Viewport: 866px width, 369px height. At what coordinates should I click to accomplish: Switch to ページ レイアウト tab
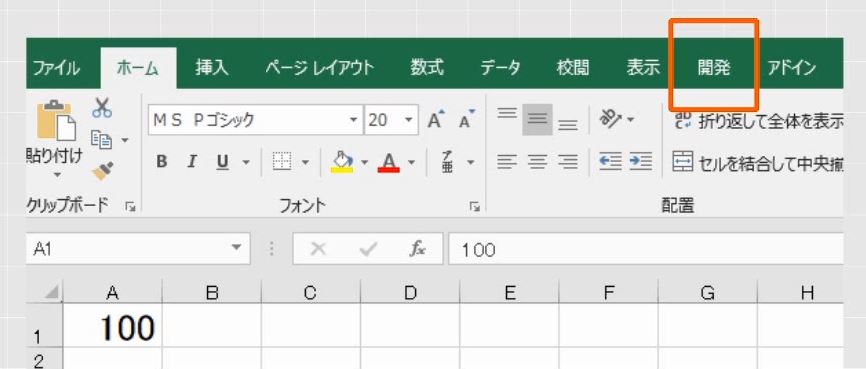pyautogui.click(x=319, y=68)
